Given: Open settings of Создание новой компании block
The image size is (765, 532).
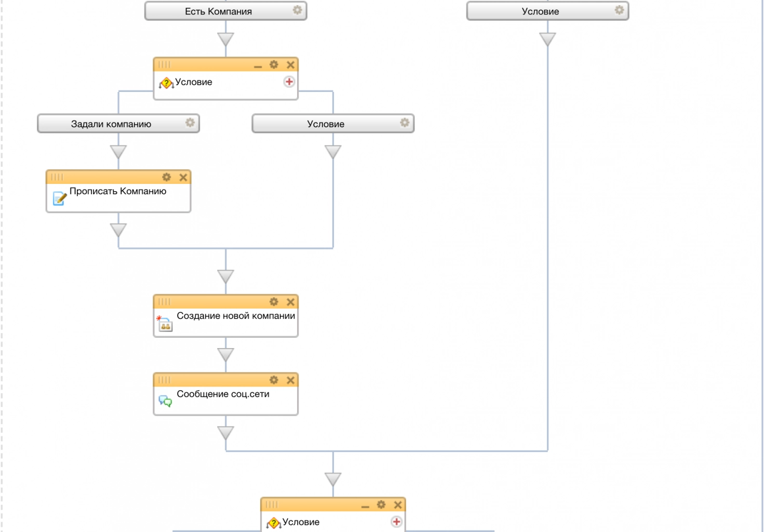Looking at the screenshot, I should [x=274, y=302].
